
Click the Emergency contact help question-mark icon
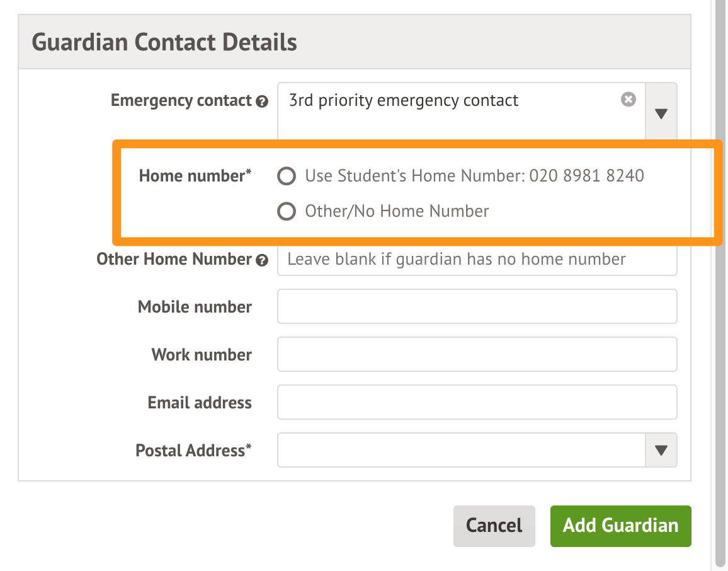pyautogui.click(x=263, y=101)
